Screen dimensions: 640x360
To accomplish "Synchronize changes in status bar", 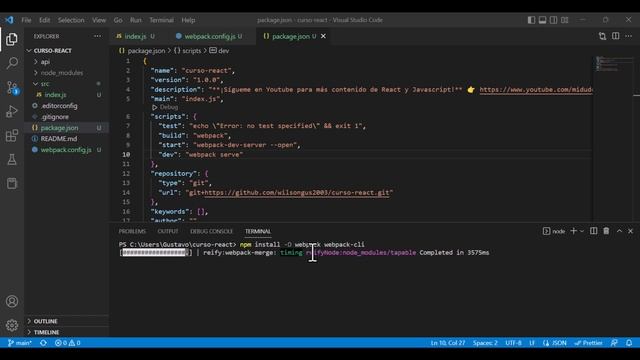I will click(x=43, y=343).
